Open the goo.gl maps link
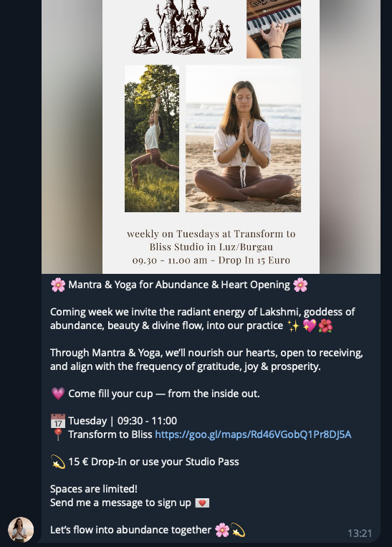This screenshot has height=547, width=392. (x=253, y=434)
